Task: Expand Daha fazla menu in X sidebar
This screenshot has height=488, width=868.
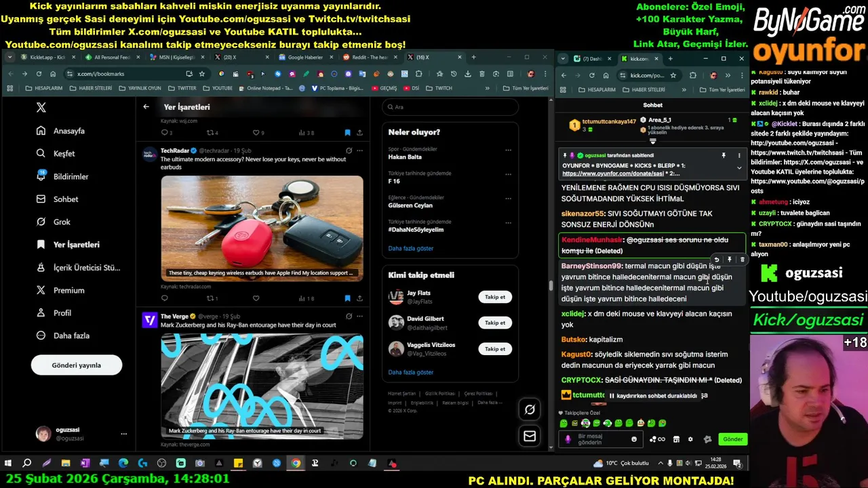Action: pyautogui.click(x=63, y=335)
